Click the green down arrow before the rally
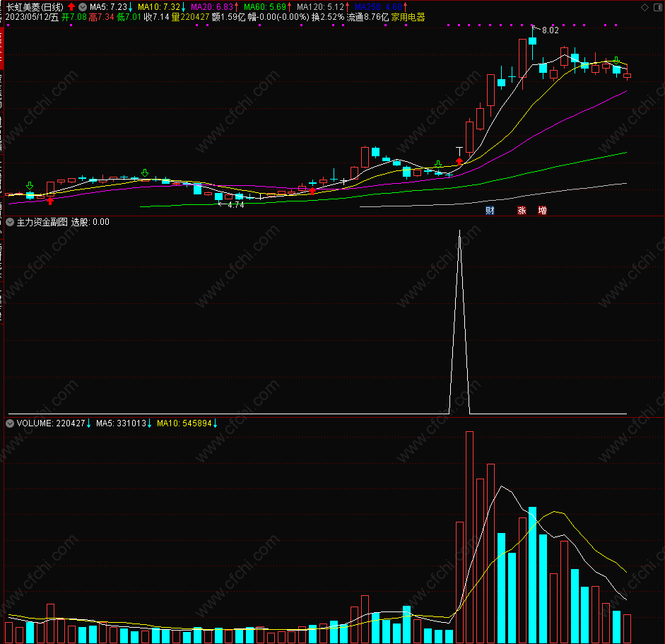 [x=438, y=164]
